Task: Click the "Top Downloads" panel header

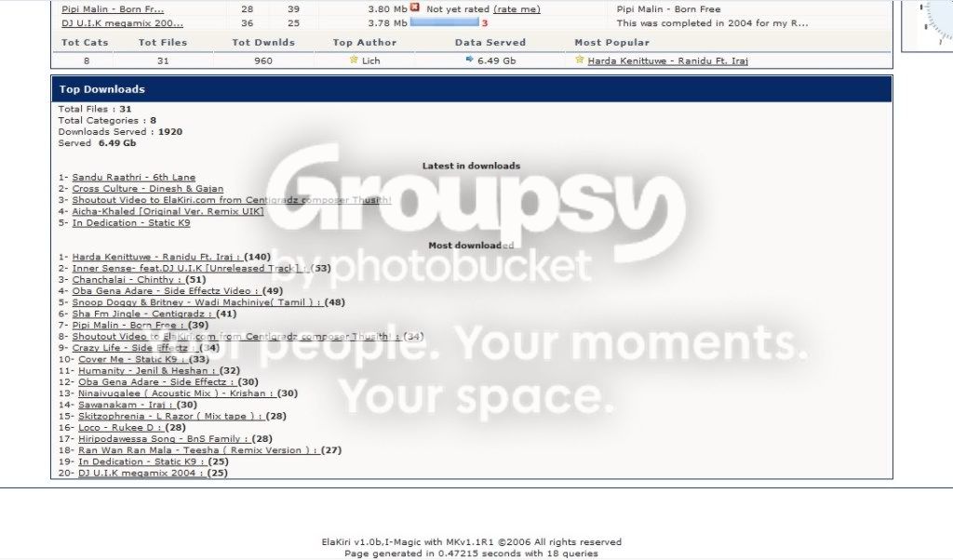Action: coord(472,89)
